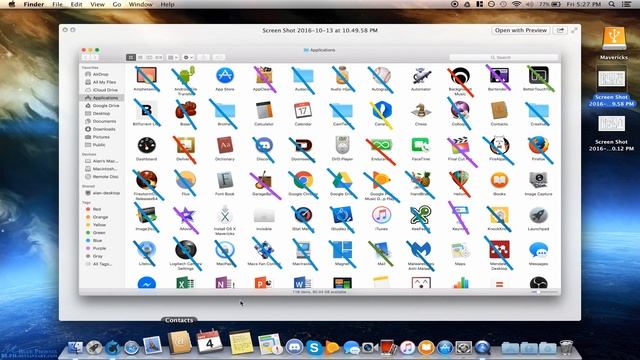
Task: Select the Screen Shot 0.12 PM desktop file
Action: tap(611, 133)
